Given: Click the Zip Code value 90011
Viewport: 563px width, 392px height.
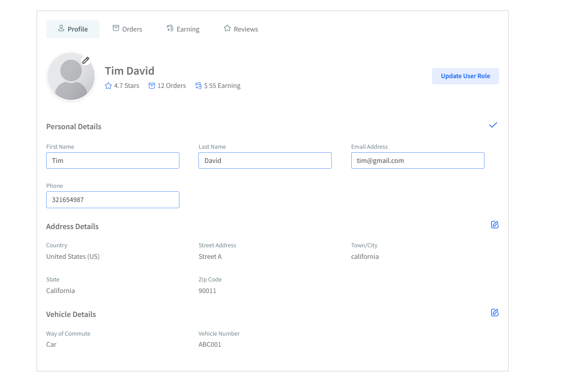Looking at the screenshot, I should pos(207,291).
